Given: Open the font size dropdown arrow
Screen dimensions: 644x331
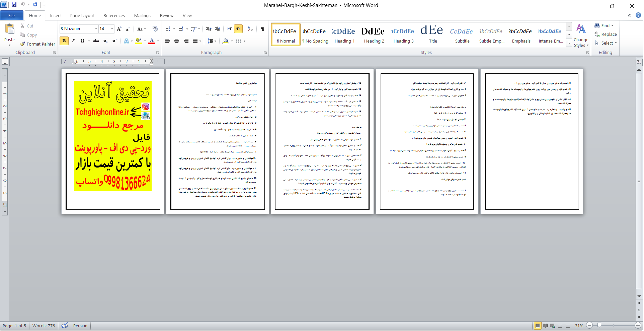Looking at the screenshot, I should click(x=112, y=29).
